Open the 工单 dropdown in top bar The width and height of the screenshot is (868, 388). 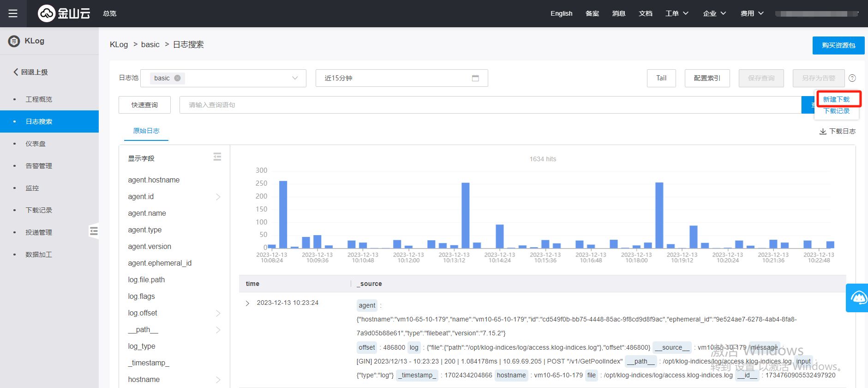coord(676,13)
